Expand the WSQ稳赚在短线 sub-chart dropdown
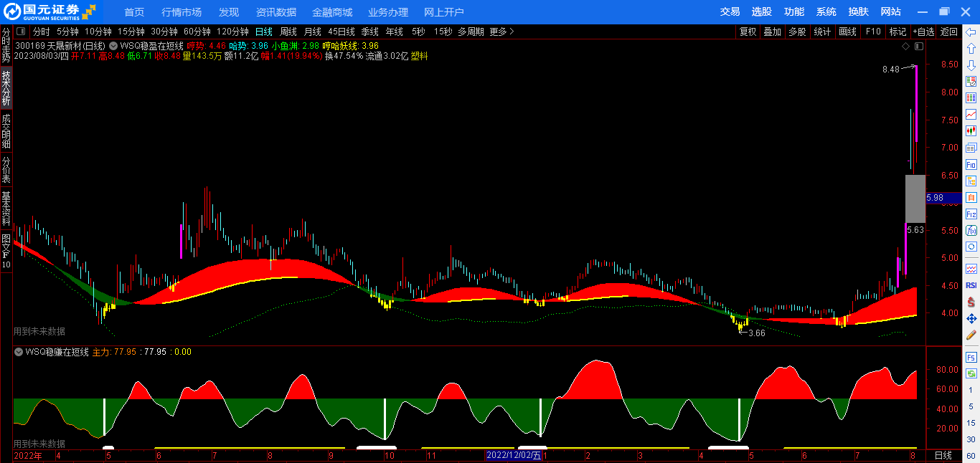The height and width of the screenshot is (463, 980). (19, 352)
